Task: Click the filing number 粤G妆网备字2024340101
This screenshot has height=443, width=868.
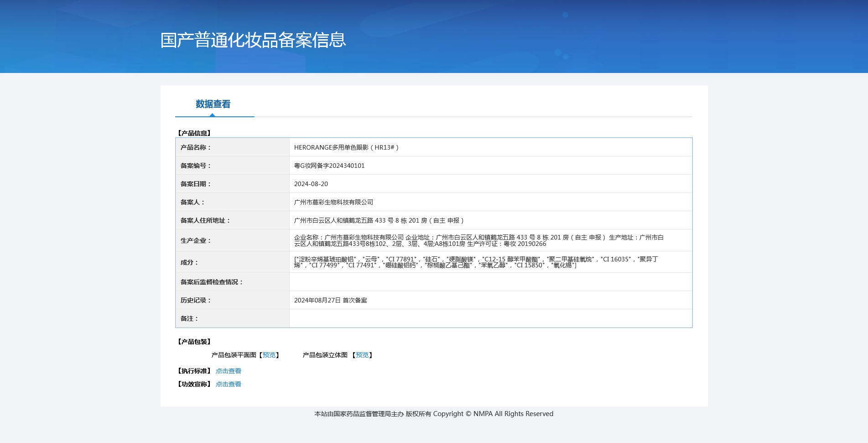Action: click(x=329, y=166)
